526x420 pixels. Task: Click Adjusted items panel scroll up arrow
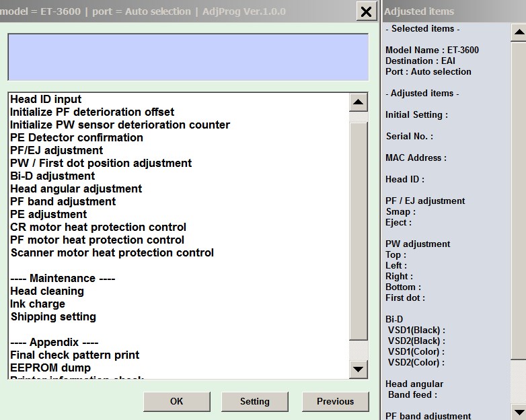coord(519,32)
